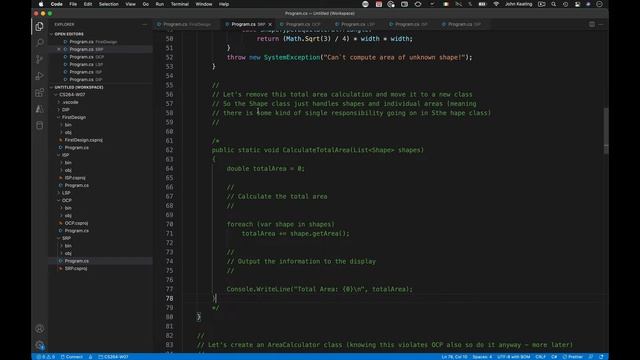Viewport: 640px width, 360px height.
Task: Change the UTF-8 with BOM encoding
Action: pos(513,357)
